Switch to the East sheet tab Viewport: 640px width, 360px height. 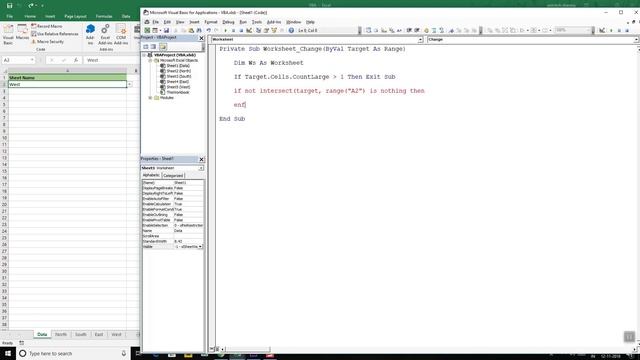pos(99,334)
